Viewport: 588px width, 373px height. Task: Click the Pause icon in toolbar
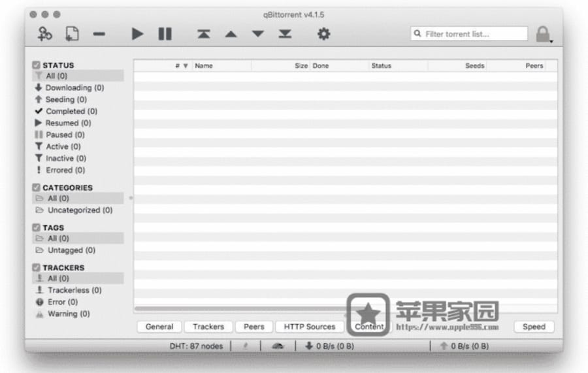[x=165, y=34]
